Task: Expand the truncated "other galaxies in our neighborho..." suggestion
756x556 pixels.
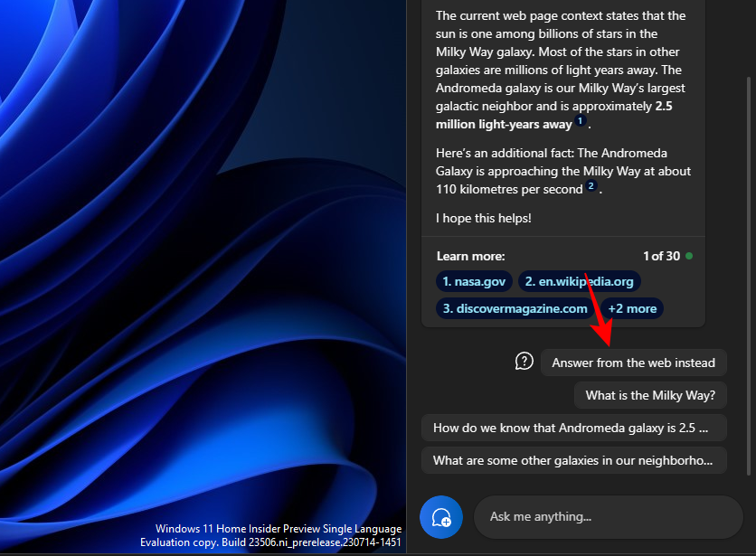Action: click(x=574, y=459)
